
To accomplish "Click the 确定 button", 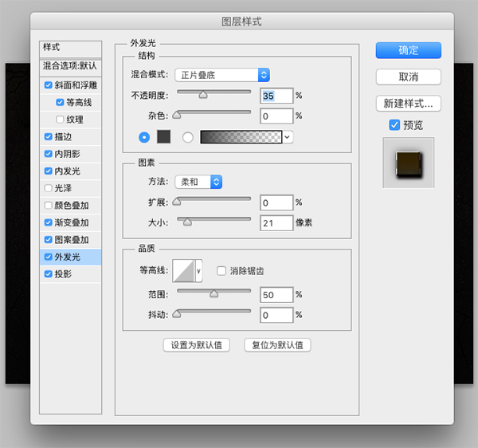I will pos(408,50).
